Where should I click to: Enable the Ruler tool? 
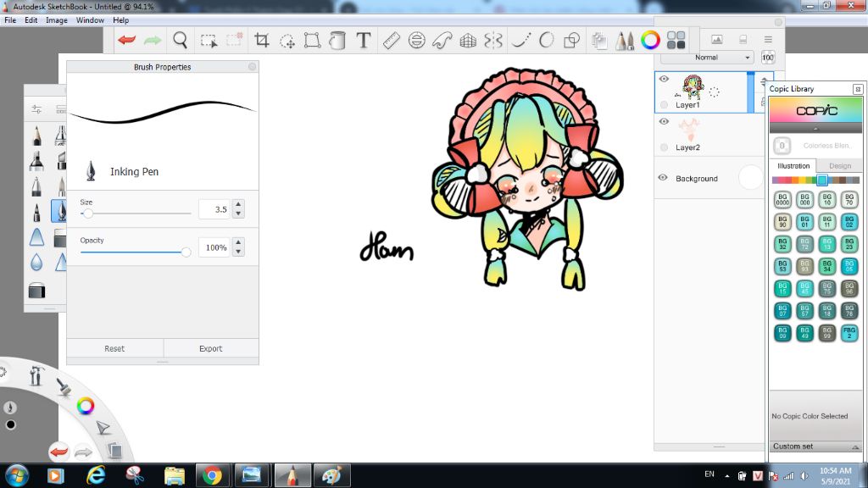click(392, 40)
